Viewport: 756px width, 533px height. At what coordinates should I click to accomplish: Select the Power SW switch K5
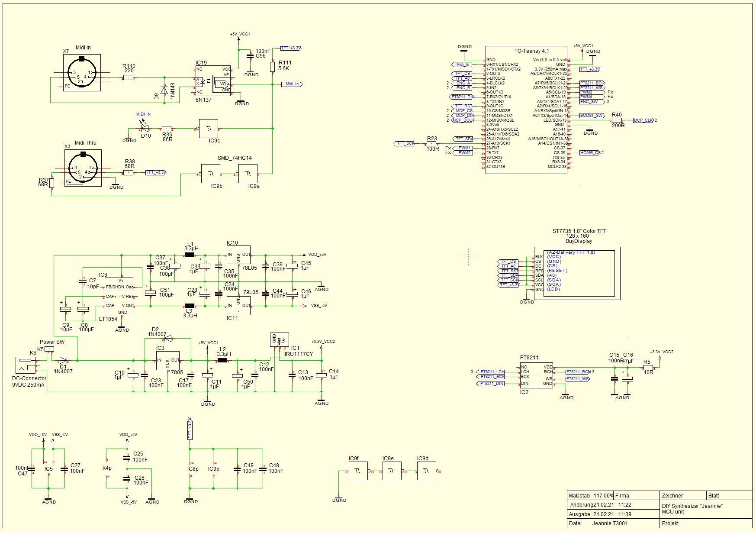49,349
